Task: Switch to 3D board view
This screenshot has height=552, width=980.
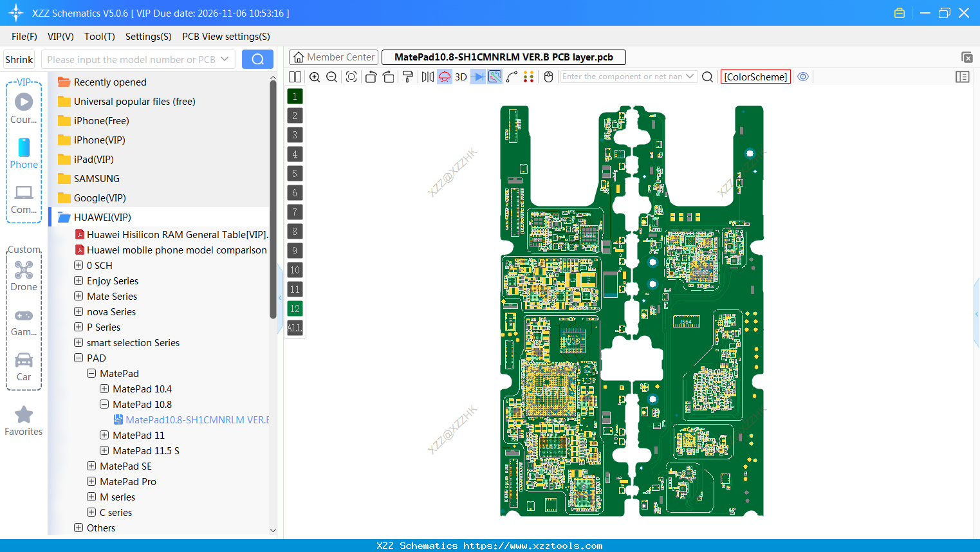Action: click(459, 77)
